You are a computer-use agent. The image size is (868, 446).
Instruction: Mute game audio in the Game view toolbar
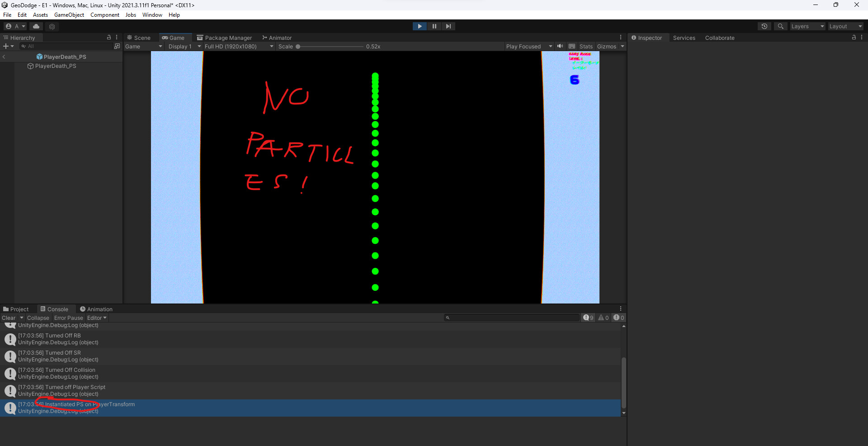pyautogui.click(x=560, y=46)
